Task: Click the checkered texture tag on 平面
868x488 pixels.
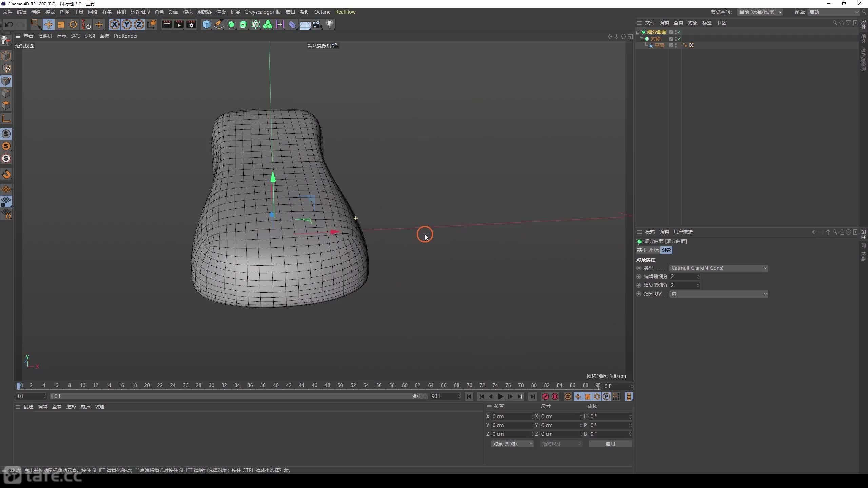Action: (692, 45)
